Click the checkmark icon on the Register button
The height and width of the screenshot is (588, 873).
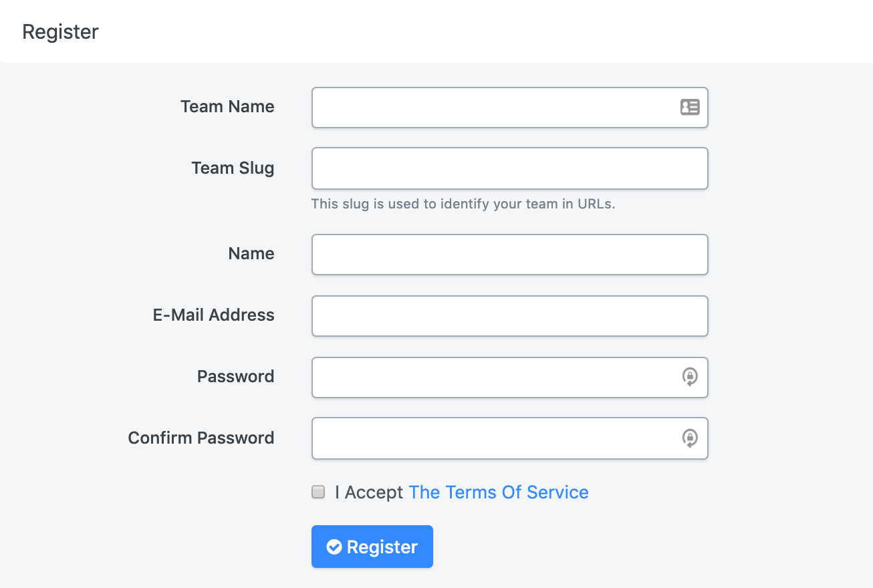[334, 547]
